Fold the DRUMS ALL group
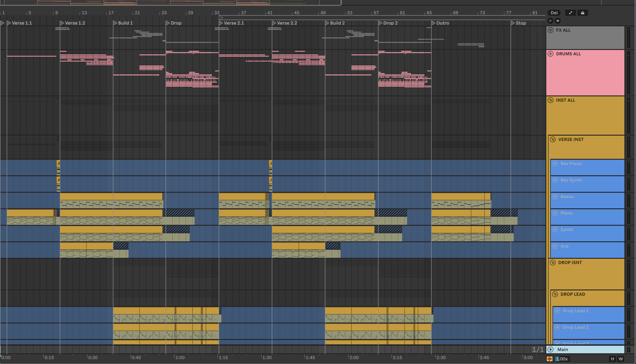 click(551, 54)
